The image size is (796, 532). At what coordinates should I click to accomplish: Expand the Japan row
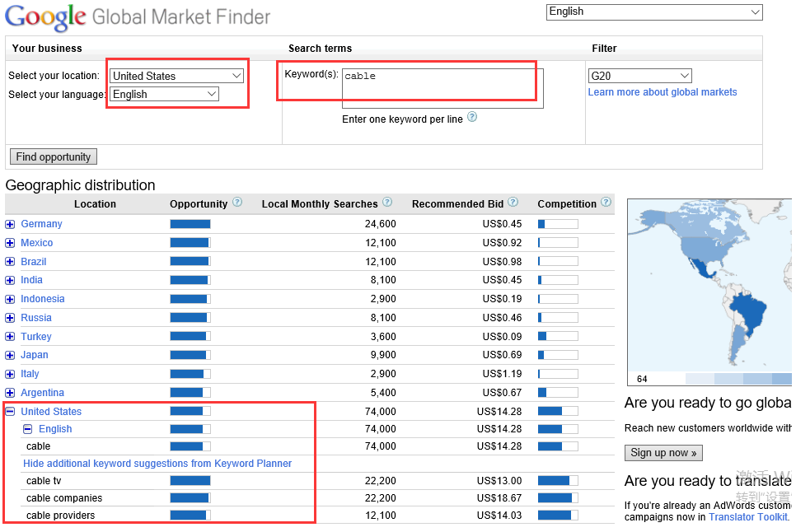tap(10, 356)
